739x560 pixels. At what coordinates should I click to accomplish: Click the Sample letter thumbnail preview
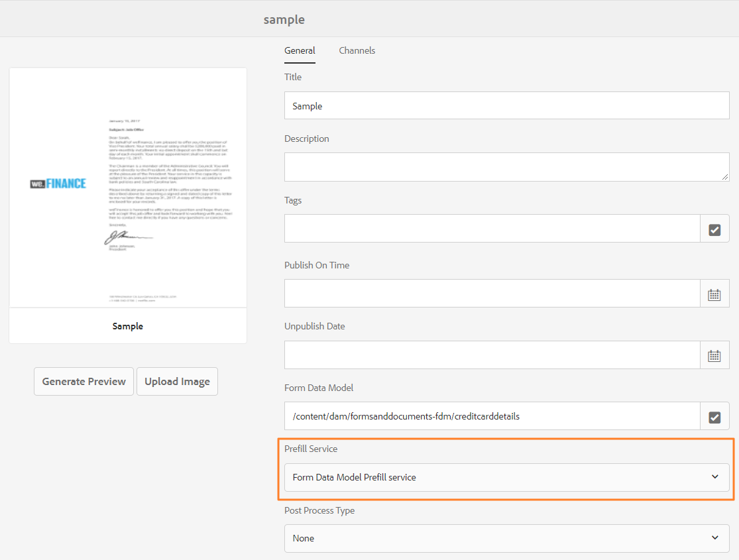click(x=128, y=188)
